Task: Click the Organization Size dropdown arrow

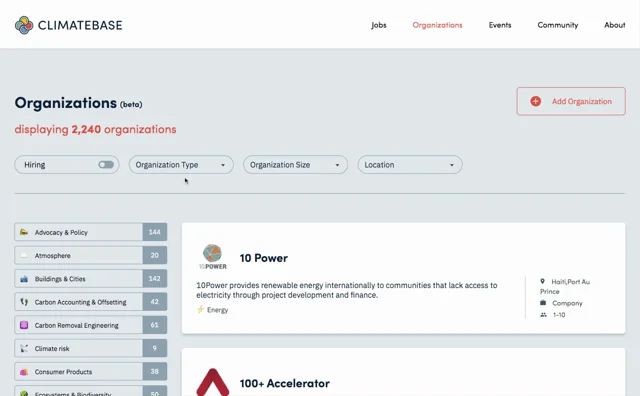Action: coord(337,165)
